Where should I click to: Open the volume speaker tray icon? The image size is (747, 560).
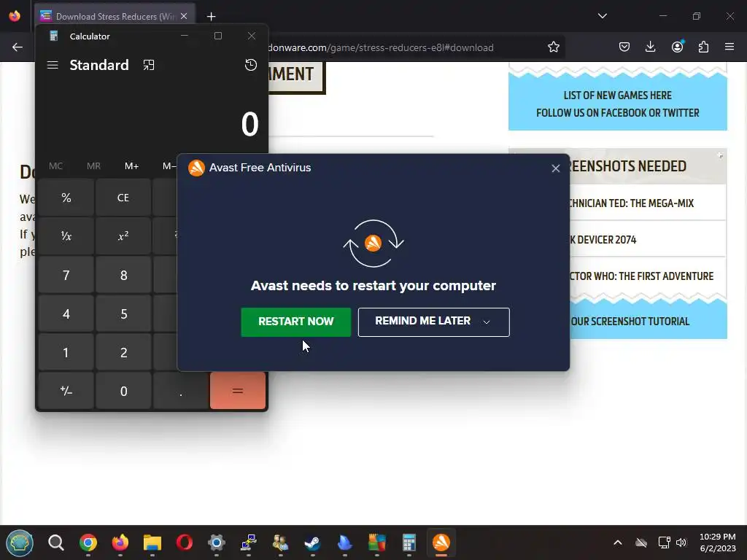(681, 542)
